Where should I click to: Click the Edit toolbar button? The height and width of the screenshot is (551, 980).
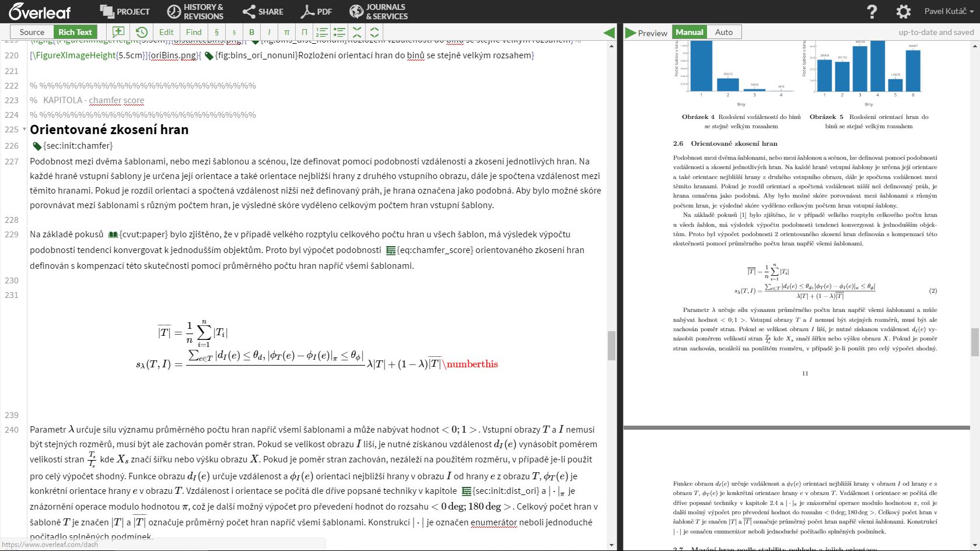[166, 32]
